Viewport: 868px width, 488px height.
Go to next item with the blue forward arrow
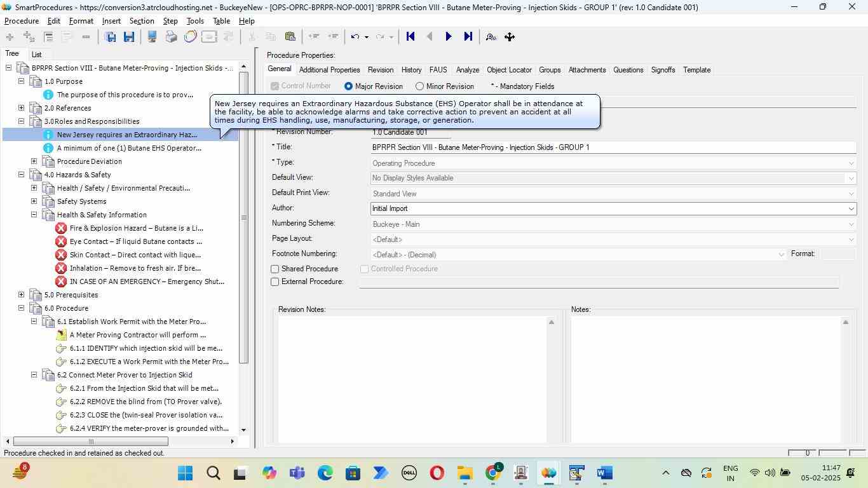pyautogui.click(x=449, y=37)
